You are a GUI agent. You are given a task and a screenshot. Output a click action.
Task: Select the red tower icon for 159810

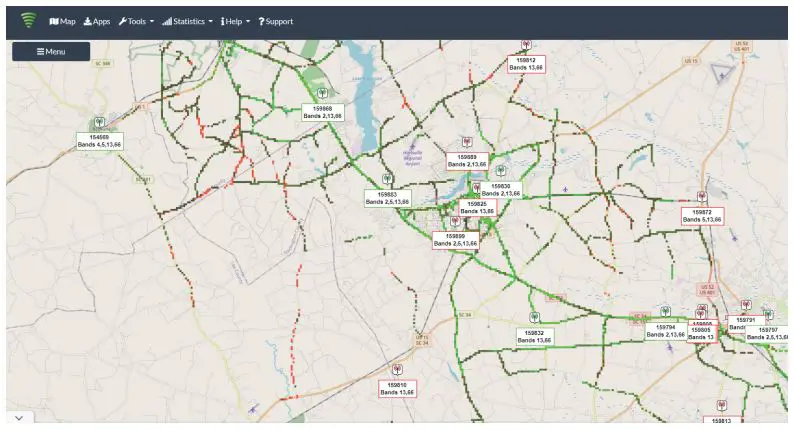[398, 370]
